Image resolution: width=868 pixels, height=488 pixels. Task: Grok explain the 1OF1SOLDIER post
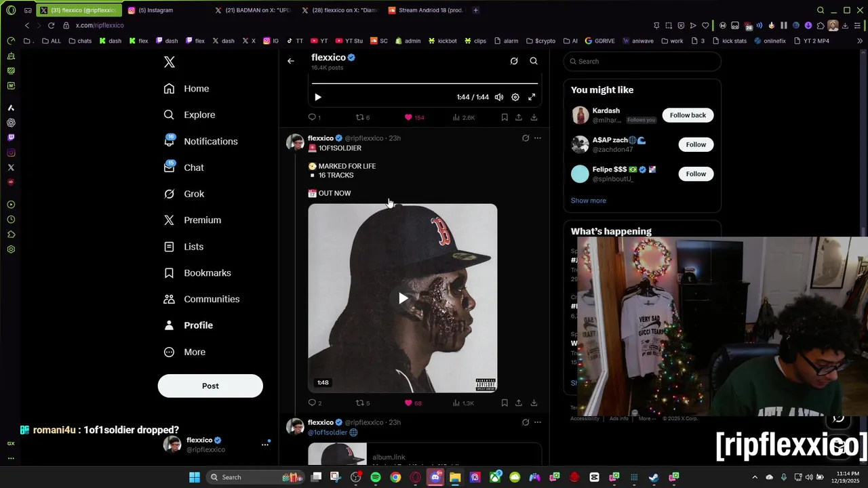coord(526,138)
